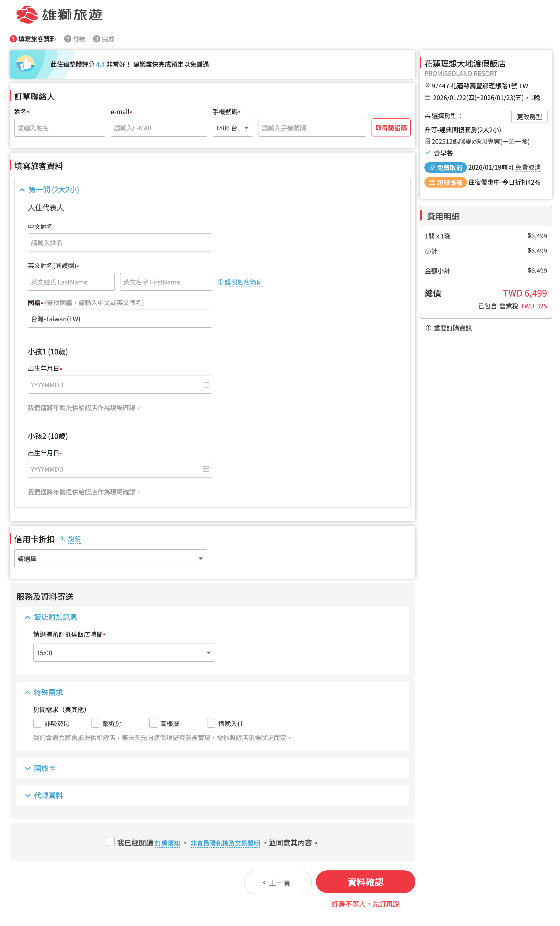Click the thumbs-up rating banner icon
The image size is (560, 926).
pos(25,64)
